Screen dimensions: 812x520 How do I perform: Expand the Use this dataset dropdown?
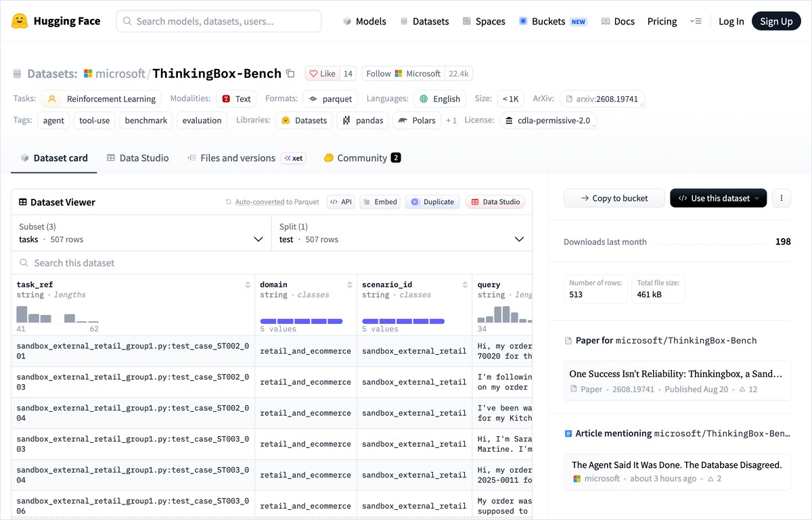[718, 198]
